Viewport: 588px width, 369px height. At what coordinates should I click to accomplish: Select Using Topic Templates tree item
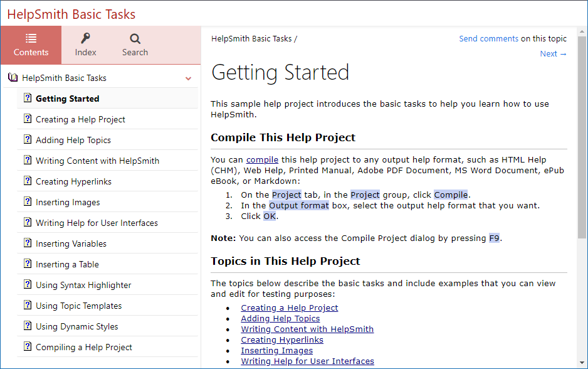click(107, 306)
